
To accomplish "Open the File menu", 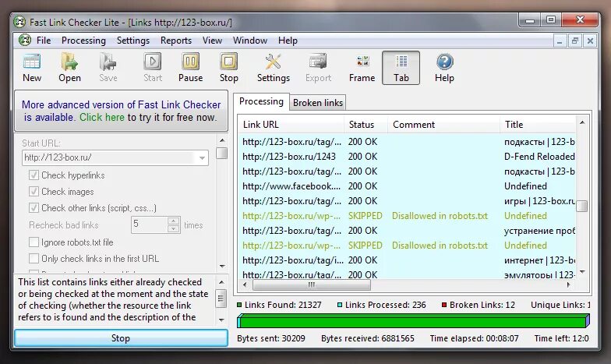I will point(44,41).
